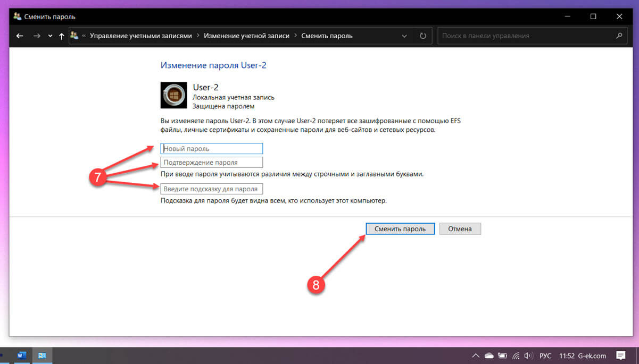Refresh the control panel page

423,36
